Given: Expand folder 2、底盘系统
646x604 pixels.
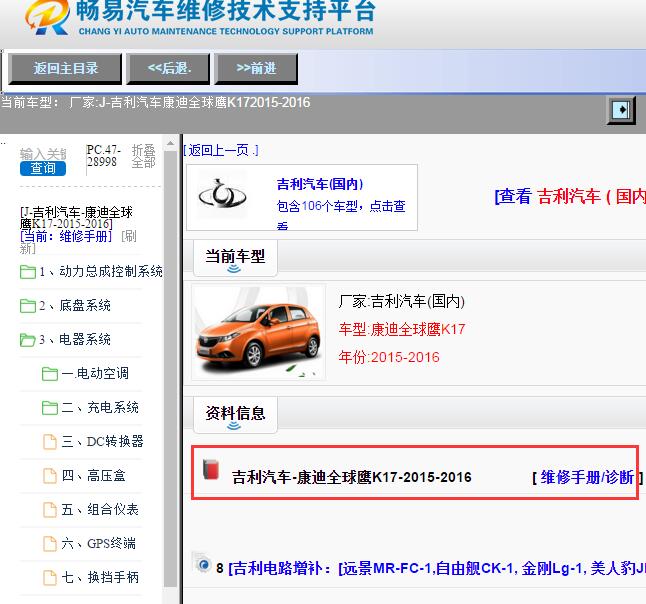Looking at the screenshot, I should click(x=75, y=305).
